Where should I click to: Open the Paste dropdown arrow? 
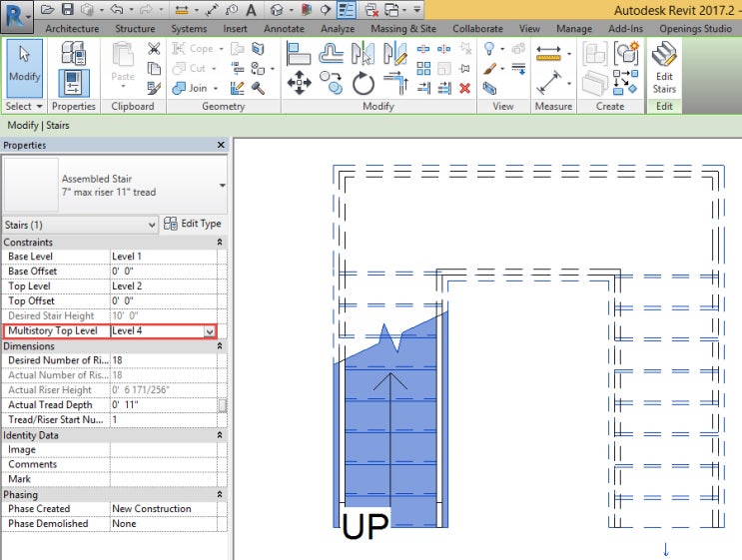[123, 87]
